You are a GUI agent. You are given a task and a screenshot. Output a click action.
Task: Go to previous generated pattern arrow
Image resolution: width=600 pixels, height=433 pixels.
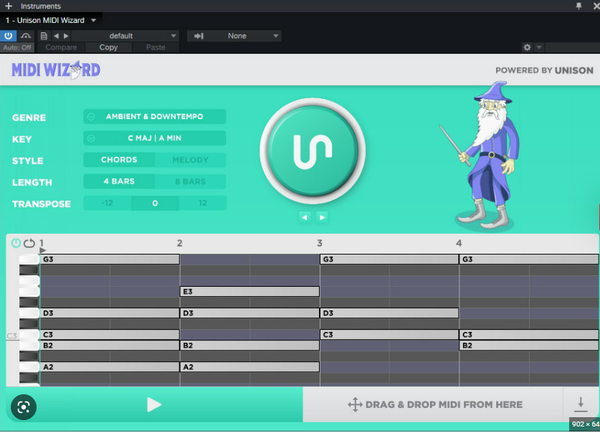(x=305, y=217)
